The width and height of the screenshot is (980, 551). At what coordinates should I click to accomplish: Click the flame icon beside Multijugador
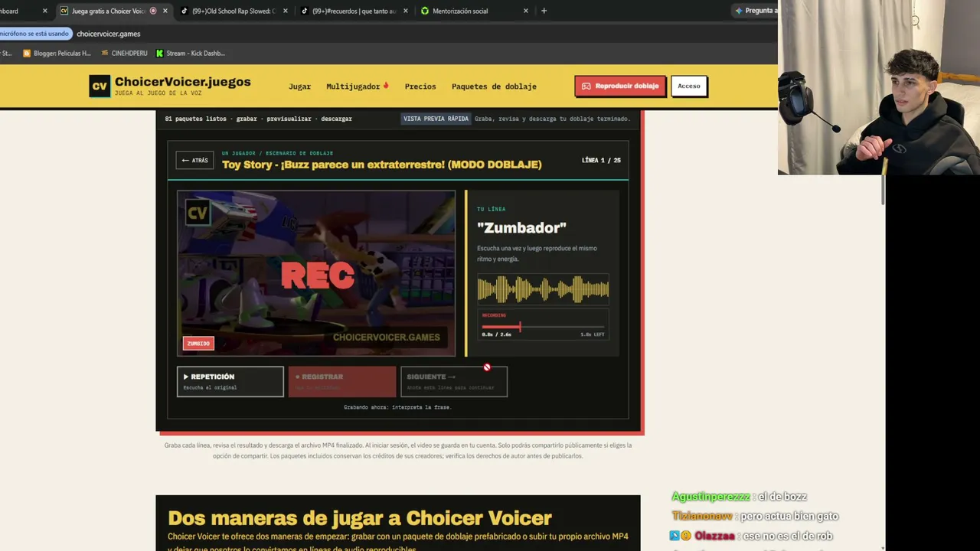pos(386,86)
